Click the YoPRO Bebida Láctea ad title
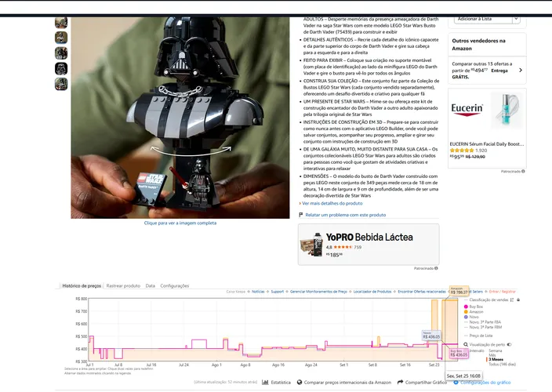 (x=369, y=238)
